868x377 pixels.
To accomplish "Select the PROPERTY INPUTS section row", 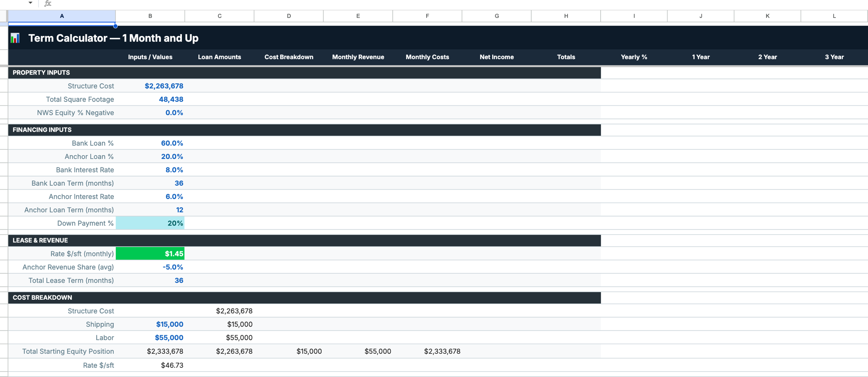I will click(x=305, y=73).
